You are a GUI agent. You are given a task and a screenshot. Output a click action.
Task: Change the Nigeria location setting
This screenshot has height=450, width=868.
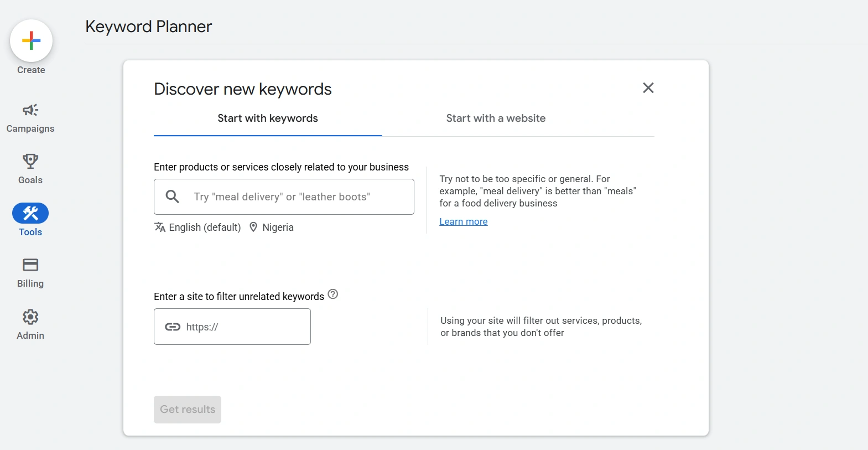(278, 227)
